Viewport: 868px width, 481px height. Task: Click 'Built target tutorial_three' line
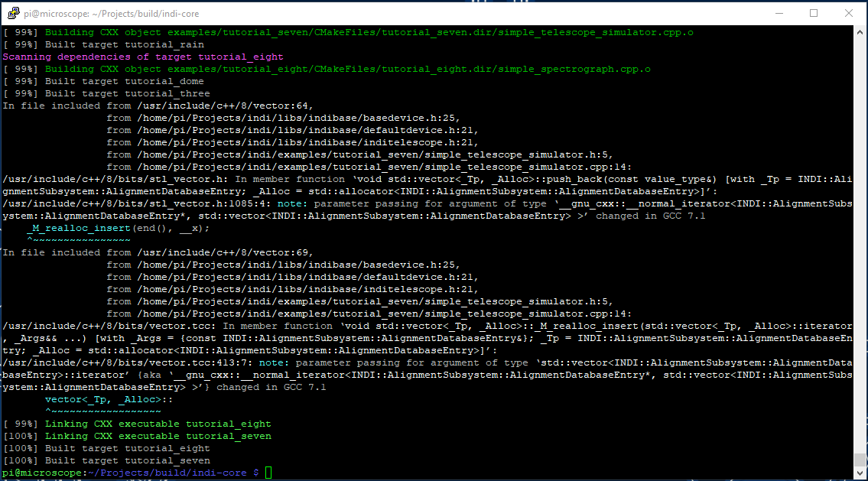tap(106, 93)
